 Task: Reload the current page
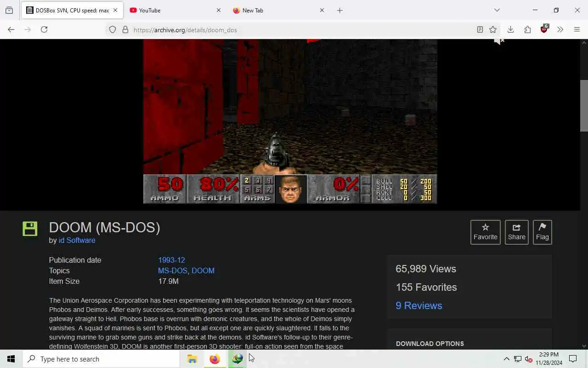coord(44,29)
